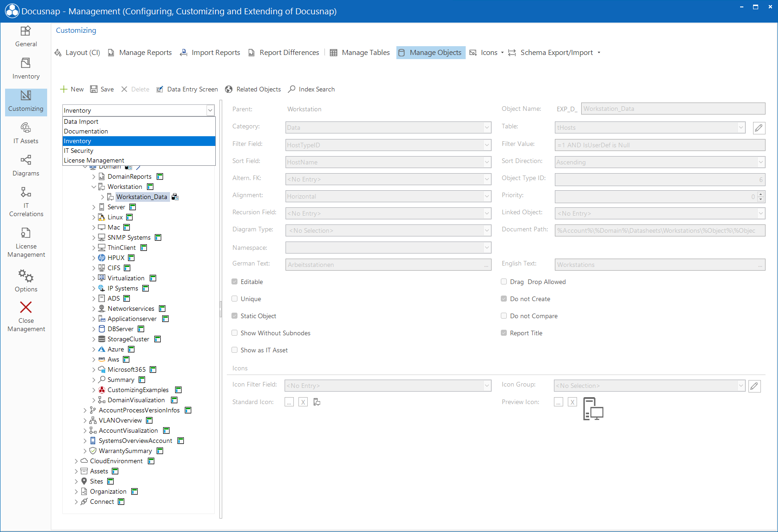Browse for Preview Icon with ellipsis button

559,402
